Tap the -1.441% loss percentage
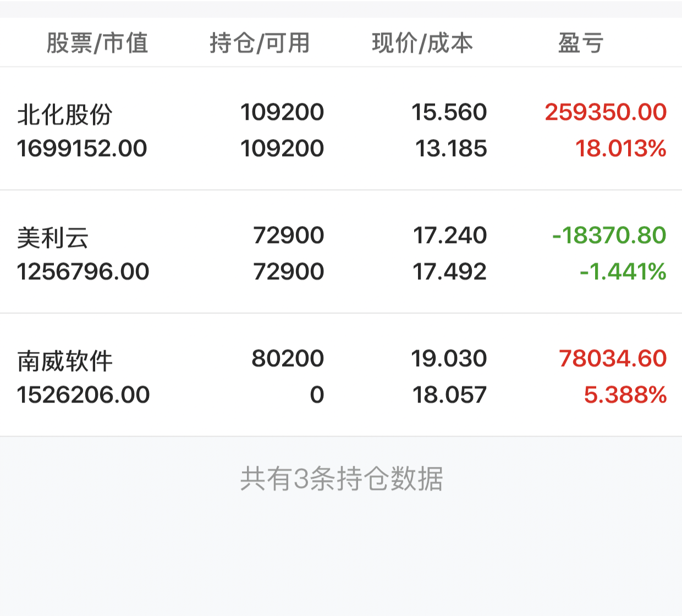The width and height of the screenshot is (682, 616). tap(623, 272)
